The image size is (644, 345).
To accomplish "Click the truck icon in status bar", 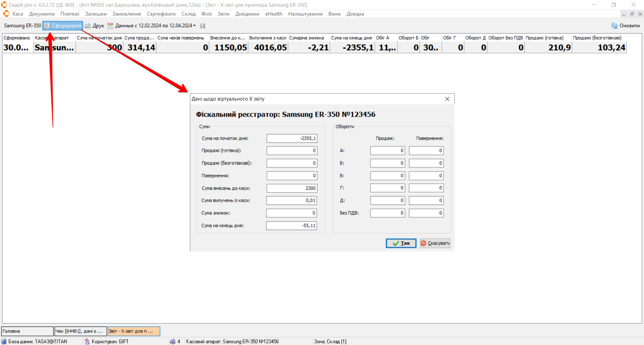I will coord(172,341).
